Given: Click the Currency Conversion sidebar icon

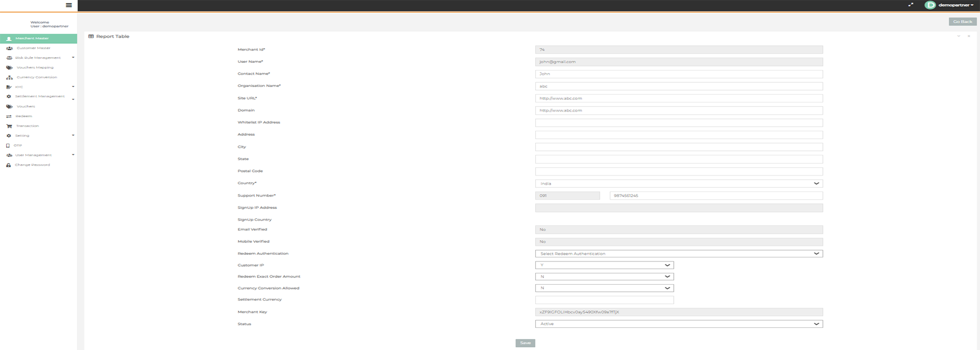Looking at the screenshot, I should click(9, 77).
